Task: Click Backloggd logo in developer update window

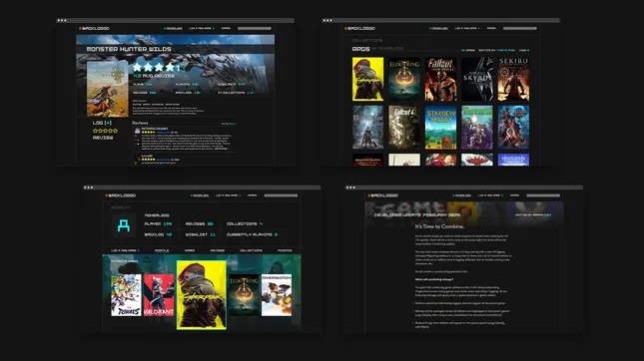Action: point(383,195)
